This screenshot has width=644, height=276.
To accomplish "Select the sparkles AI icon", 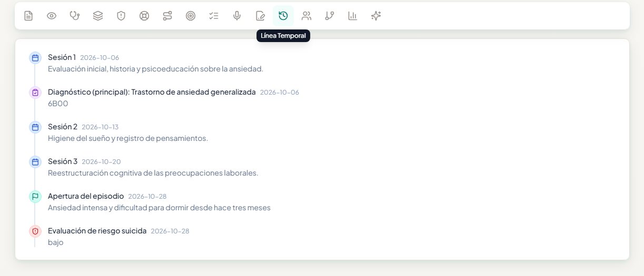I will click(376, 16).
